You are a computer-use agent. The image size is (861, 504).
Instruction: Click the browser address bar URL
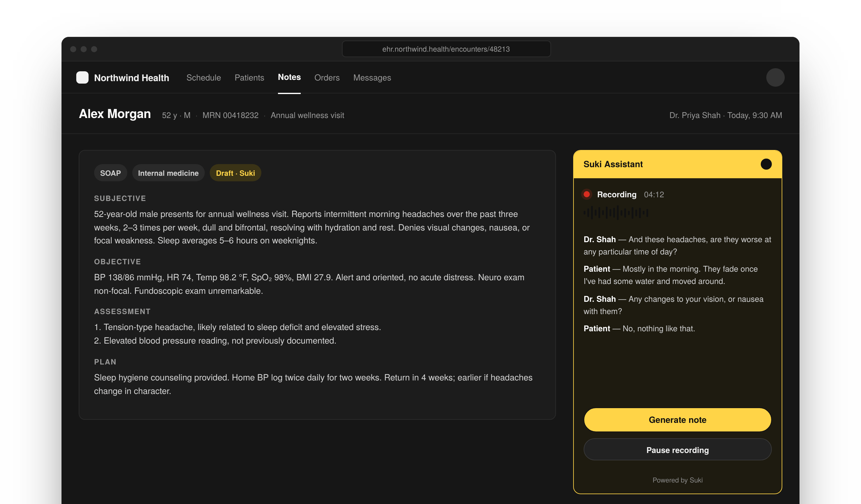point(446,49)
